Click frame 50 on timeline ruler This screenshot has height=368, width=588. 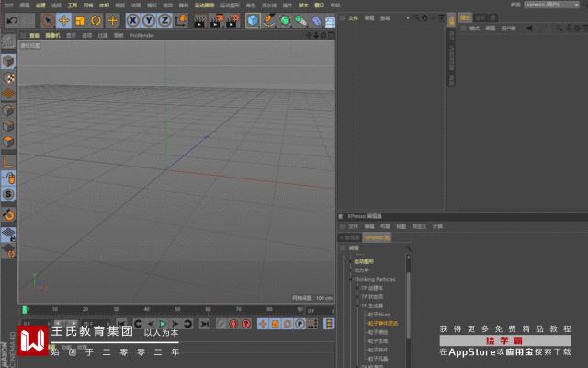coord(177,309)
